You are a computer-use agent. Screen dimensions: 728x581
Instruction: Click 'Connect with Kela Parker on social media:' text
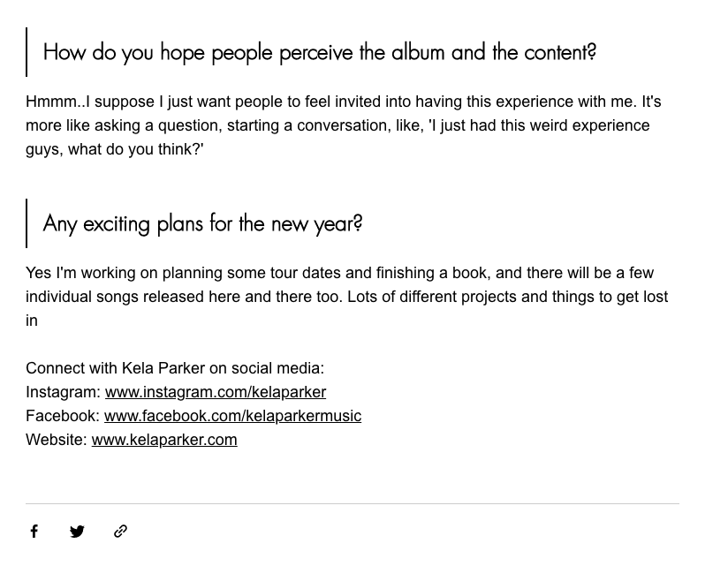pos(175,368)
